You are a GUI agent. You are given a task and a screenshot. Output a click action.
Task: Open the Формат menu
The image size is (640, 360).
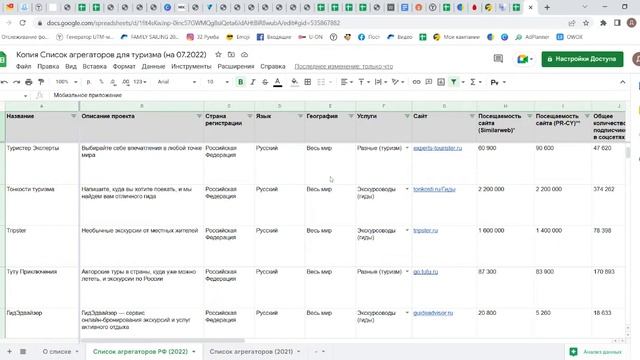click(x=124, y=66)
